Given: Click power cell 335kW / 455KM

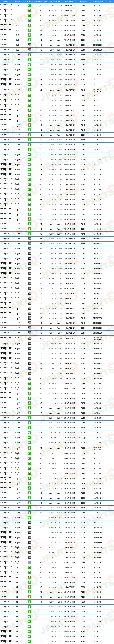Looking at the screenshot, I should [69, 438].
